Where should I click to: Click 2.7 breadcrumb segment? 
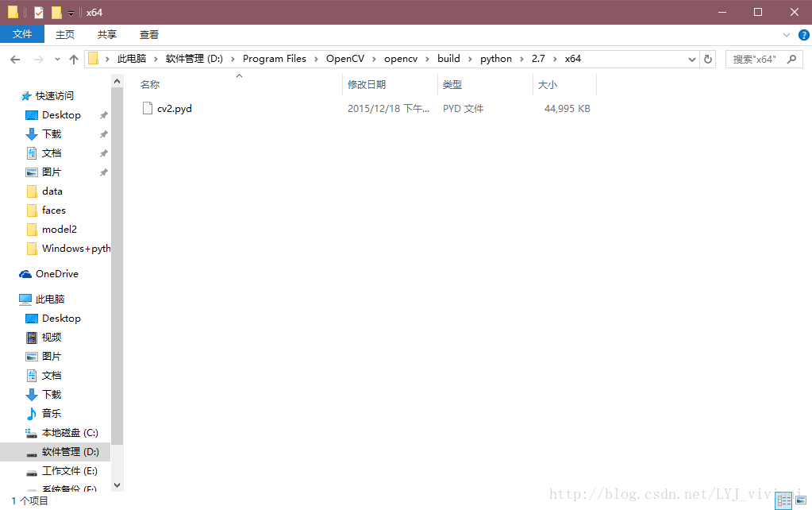(539, 59)
